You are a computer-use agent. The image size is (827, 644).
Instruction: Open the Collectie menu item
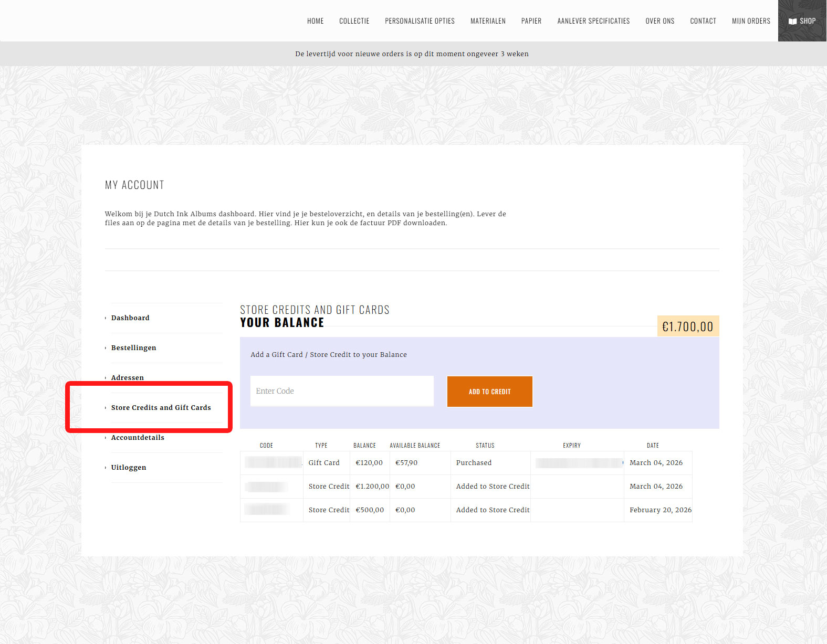(x=354, y=21)
